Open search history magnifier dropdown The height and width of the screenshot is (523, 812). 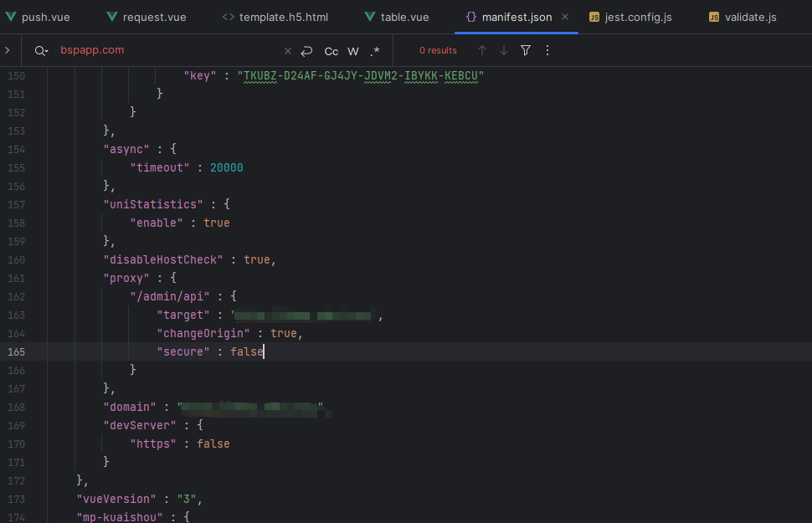(x=41, y=51)
